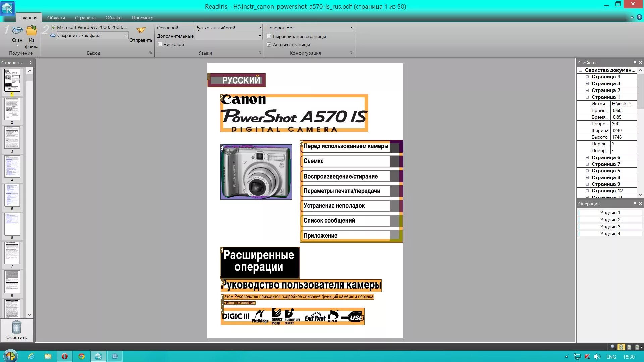Screen dimensions: 644x362
Task: Open file with Из файла folder icon
Action: tap(32, 31)
